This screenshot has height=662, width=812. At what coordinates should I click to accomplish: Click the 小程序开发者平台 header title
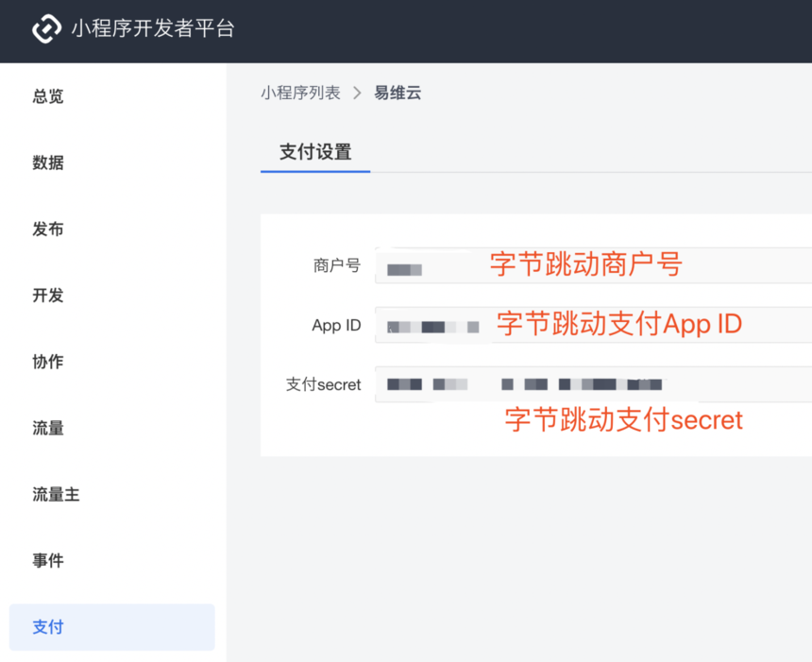[153, 28]
